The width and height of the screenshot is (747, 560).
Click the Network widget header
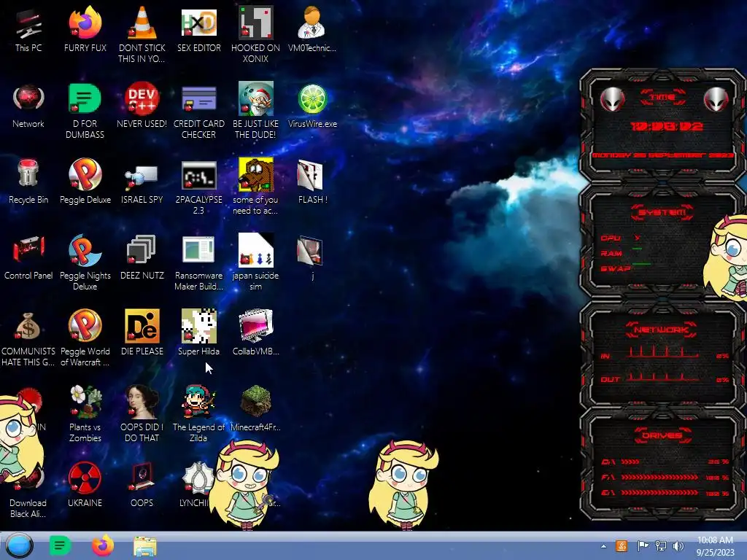coord(662,330)
